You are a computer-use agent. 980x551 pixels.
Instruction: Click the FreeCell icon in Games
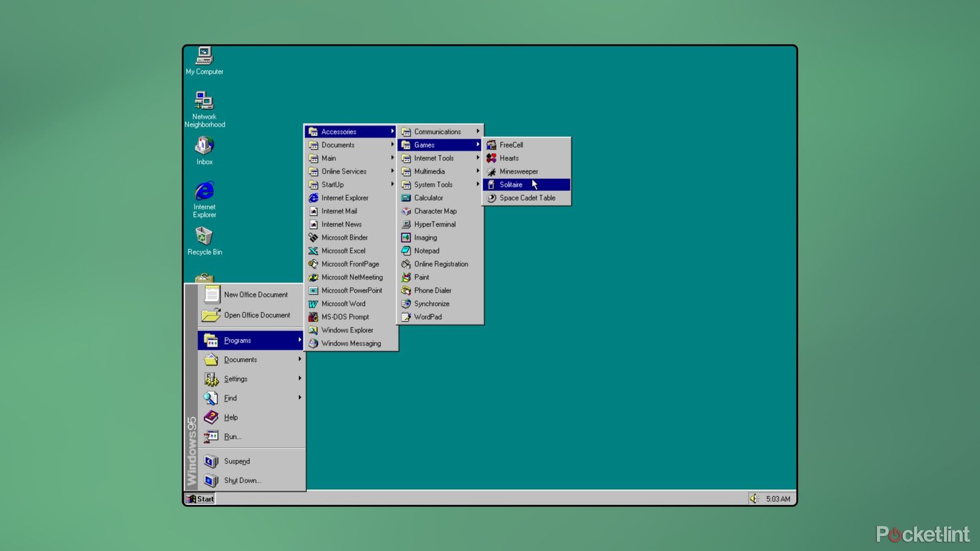point(491,145)
